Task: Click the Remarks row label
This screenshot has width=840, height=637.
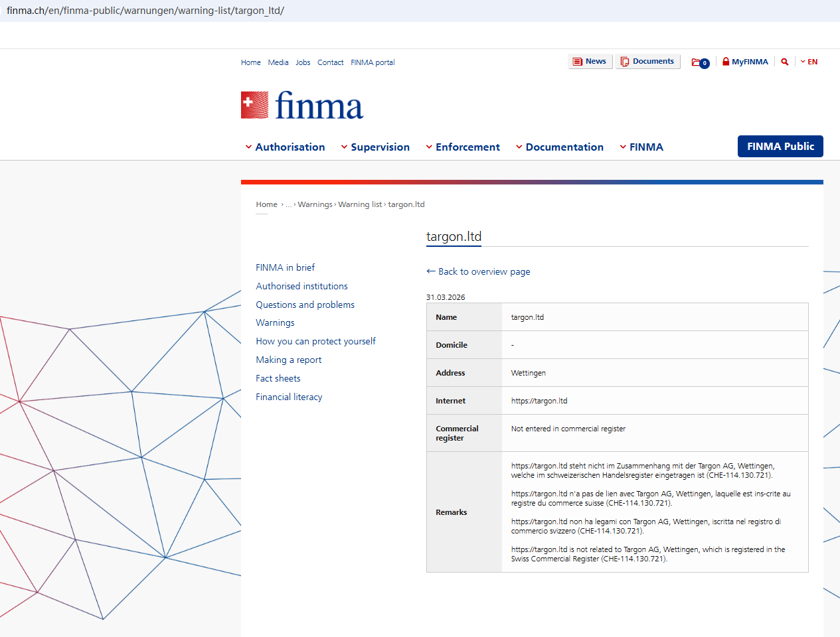Action: [452, 512]
